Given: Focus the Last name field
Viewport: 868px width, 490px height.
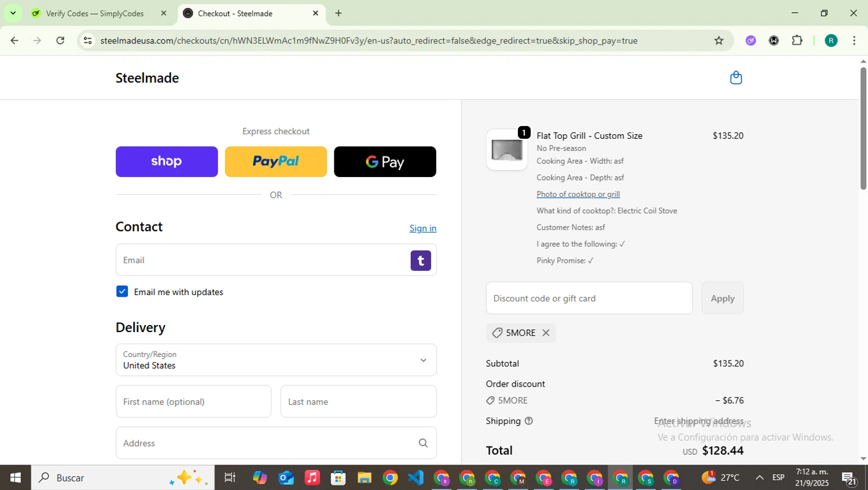Looking at the screenshot, I should [358, 401].
